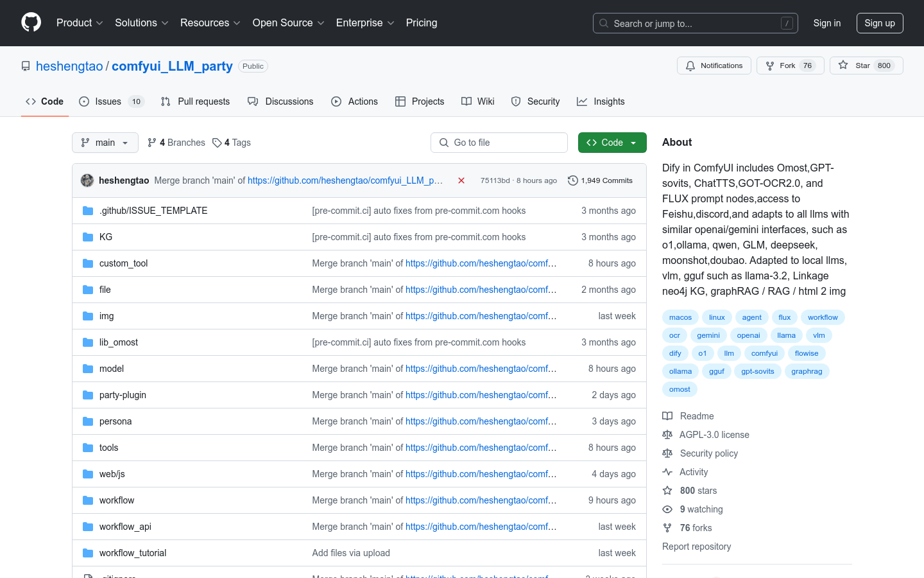Open the workflow_tutorial folder
924x578 pixels.
pos(133,553)
